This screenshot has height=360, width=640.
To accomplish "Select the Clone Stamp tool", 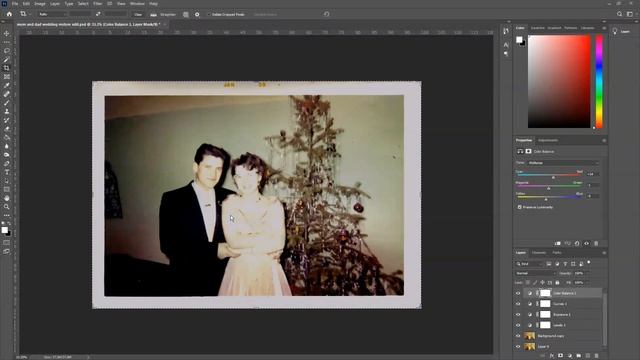I will click(x=7, y=111).
